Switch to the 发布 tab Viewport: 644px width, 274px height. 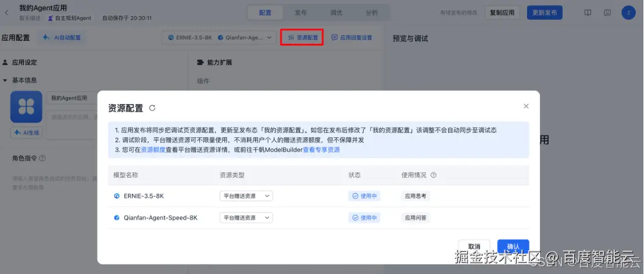tap(300, 13)
